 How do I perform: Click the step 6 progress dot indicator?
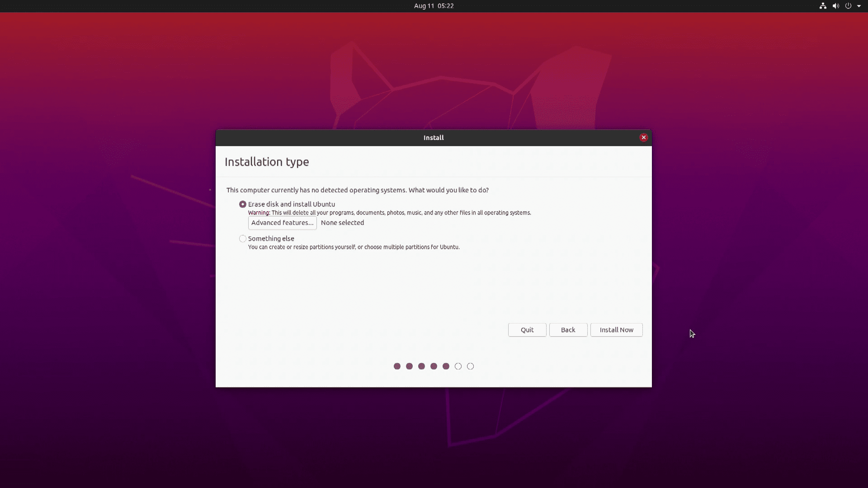[458, 366]
